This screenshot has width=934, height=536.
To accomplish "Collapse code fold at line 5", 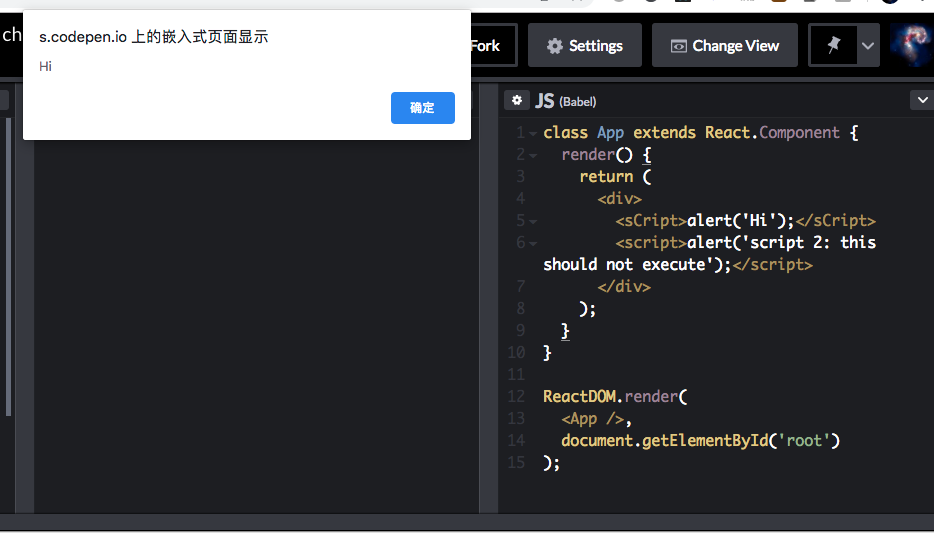I will tap(533, 222).
